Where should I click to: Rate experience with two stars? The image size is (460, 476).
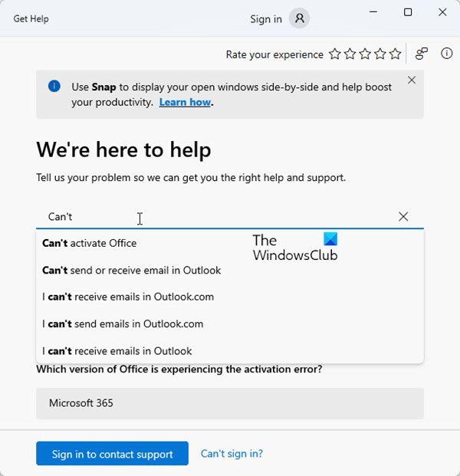pyautogui.click(x=350, y=54)
